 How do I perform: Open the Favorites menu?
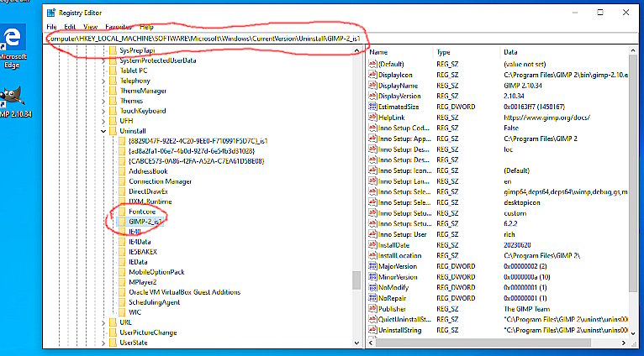[x=119, y=27]
